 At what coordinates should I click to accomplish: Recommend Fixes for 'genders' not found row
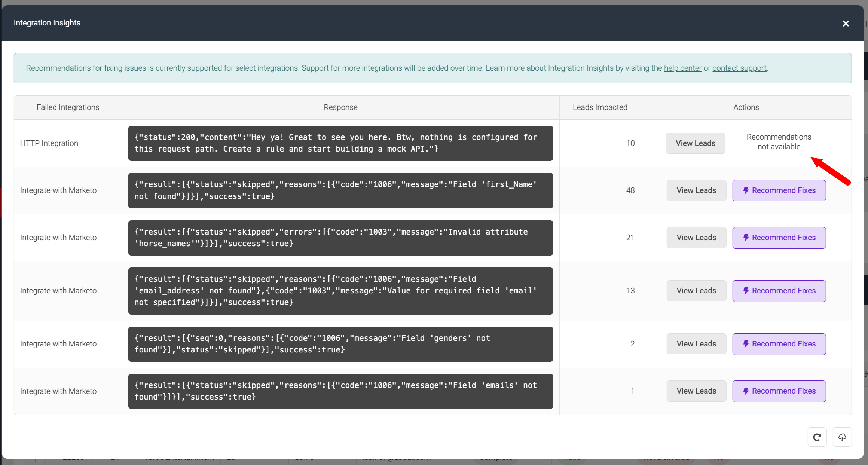point(779,344)
